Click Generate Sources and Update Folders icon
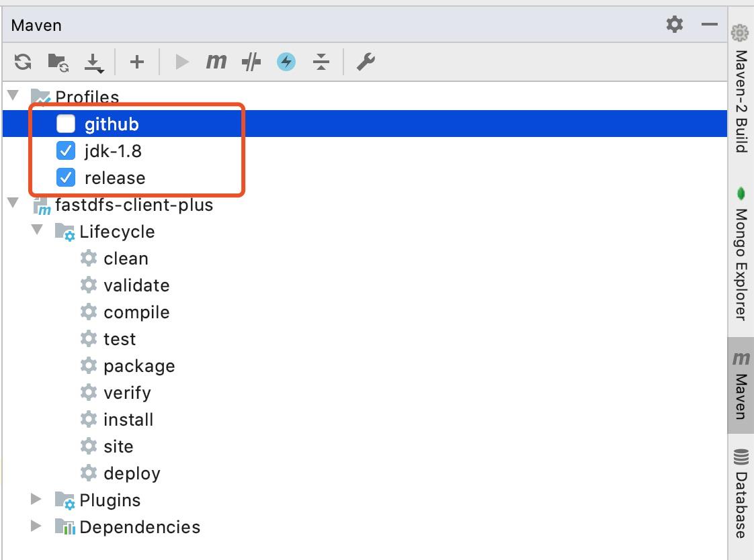This screenshot has height=560, width=754. [x=58, y=62]
